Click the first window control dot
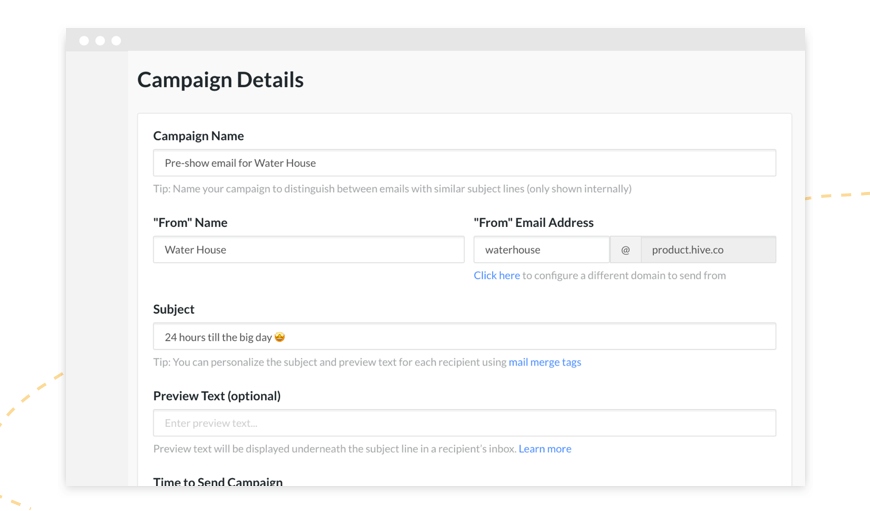Viewport: 870px width, 511px height. click(84, 41)
